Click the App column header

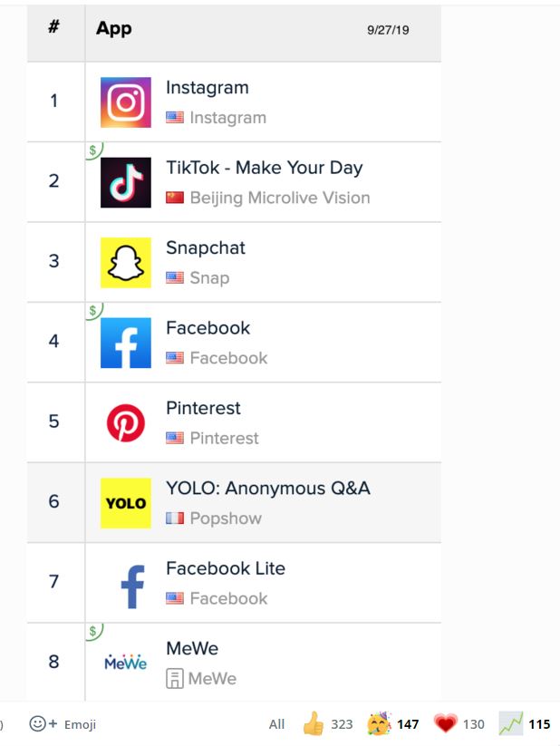[x=114, y=29]
